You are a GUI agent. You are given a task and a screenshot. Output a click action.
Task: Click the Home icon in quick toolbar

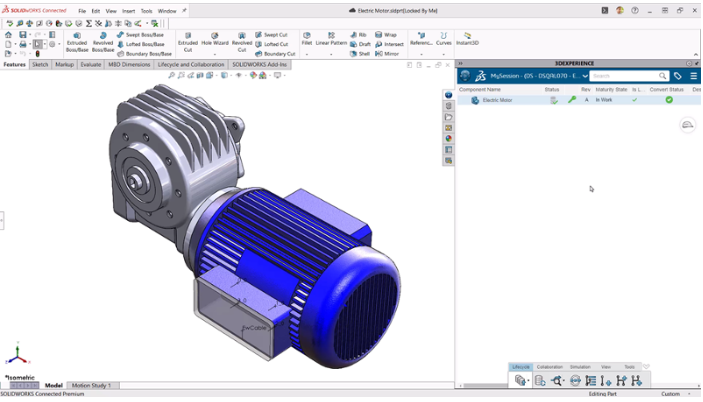coord(8,35)
